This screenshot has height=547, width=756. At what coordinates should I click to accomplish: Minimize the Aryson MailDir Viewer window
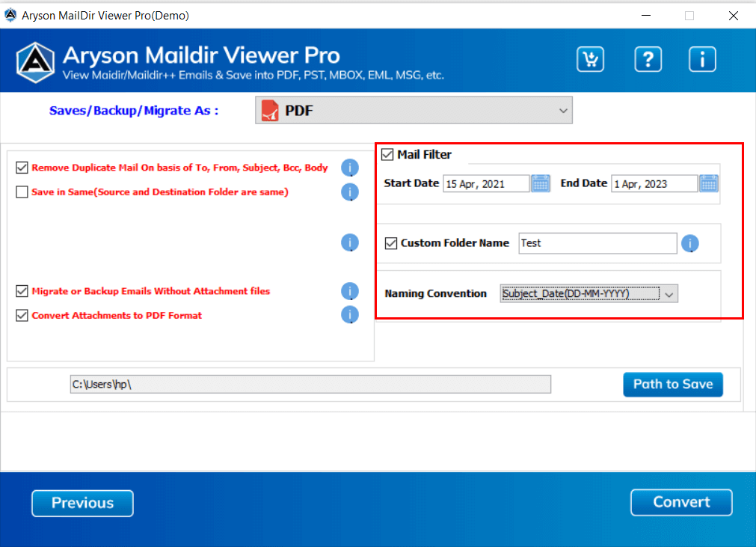click(x=646, y=16)
